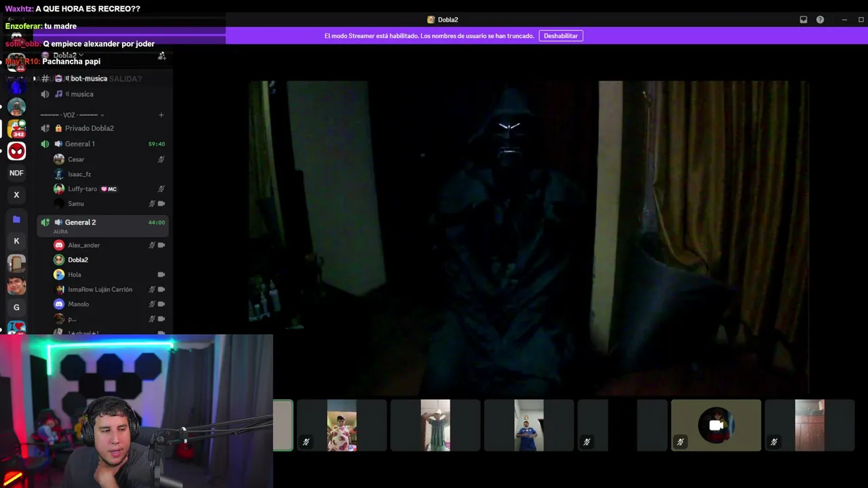The width and height of the screenshot is (868, 488).
Task: Open the X server
Action: (x=16, y=195)
